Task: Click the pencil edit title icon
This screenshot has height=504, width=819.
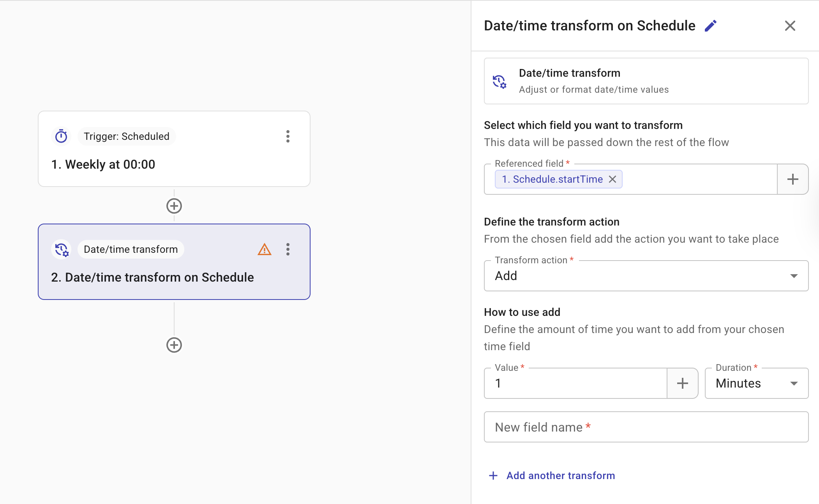Action: tap(711, 26)
